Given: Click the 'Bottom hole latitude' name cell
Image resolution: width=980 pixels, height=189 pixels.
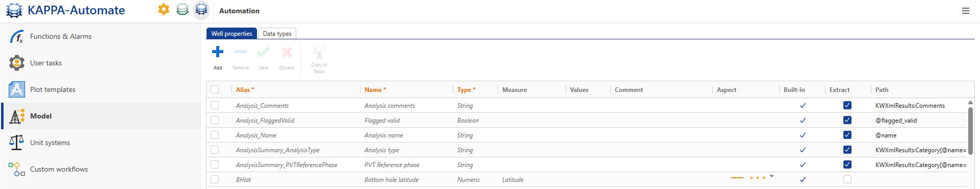Looking at the screenshot, I should point(391,180).
